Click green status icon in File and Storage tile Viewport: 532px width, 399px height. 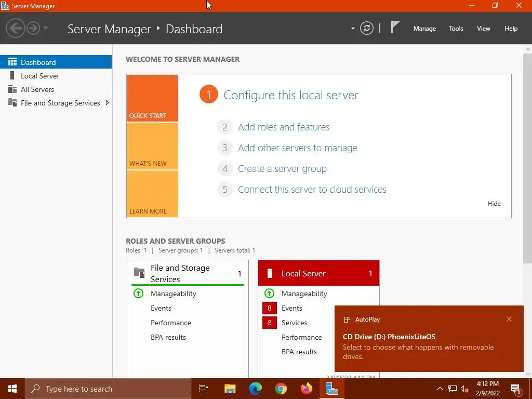coord(138,293)
